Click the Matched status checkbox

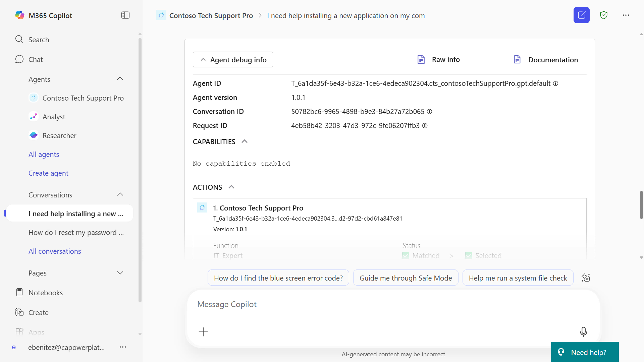pyautogui.click(x=405, y=255)
